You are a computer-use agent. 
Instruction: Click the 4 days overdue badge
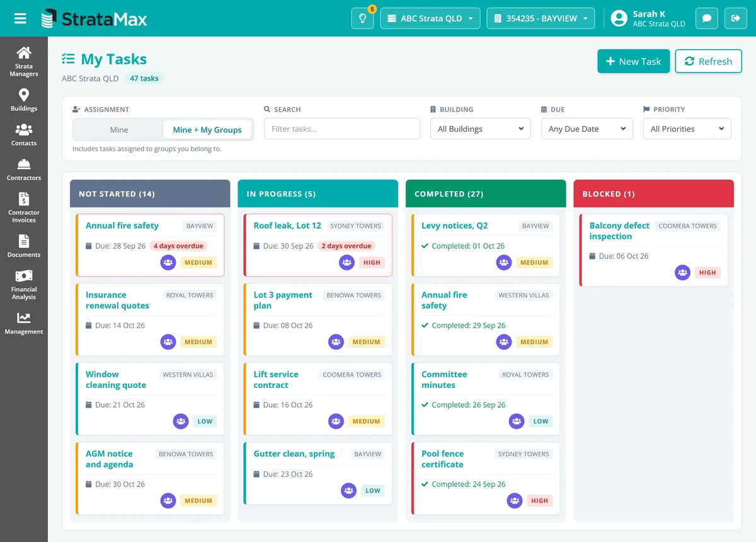coord(178,246)
